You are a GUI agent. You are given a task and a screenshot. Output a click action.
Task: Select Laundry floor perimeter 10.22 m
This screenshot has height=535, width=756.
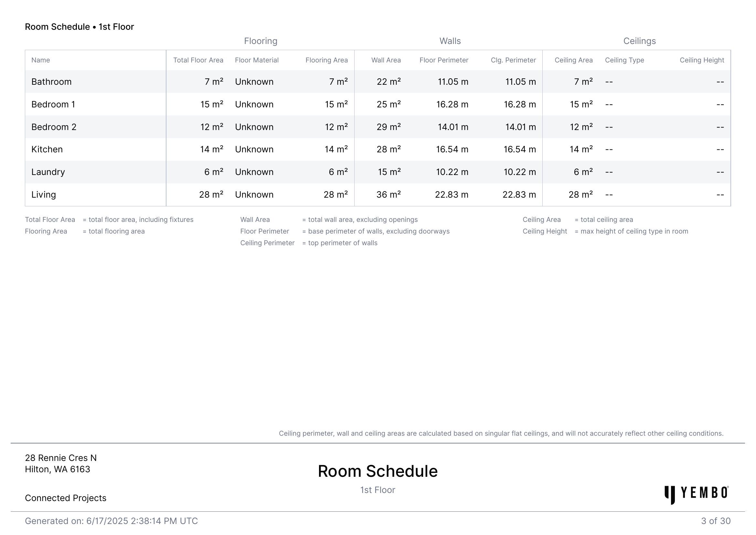452,172
